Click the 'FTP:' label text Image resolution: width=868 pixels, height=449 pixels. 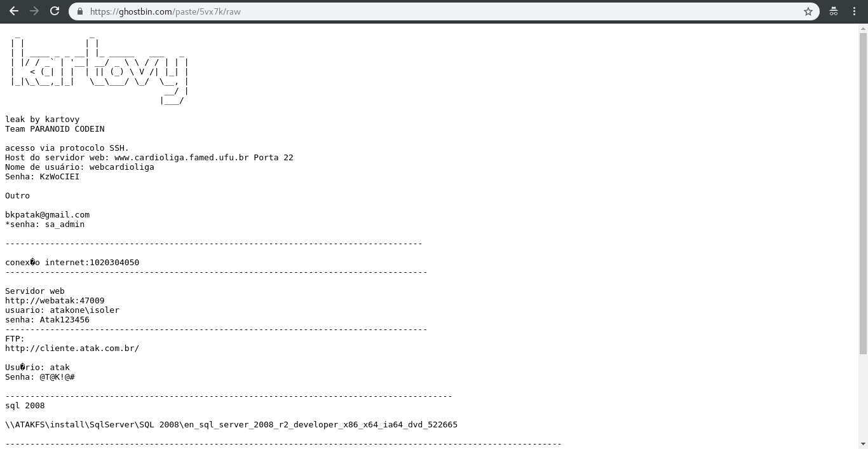(x=15, y=338)
